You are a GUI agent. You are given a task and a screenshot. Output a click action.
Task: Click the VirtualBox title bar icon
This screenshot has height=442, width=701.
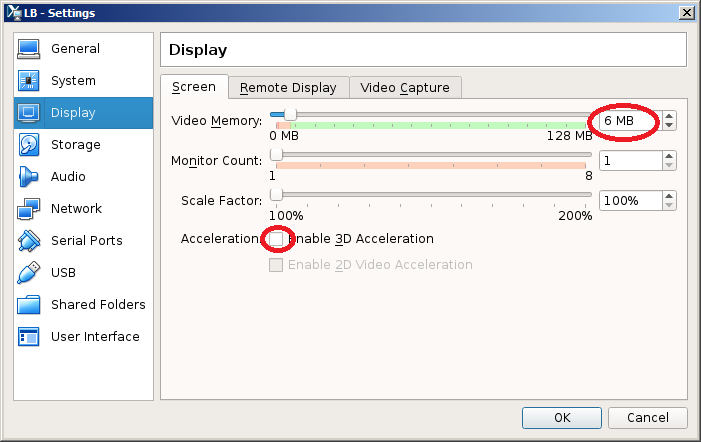click(x=14, y=13)
